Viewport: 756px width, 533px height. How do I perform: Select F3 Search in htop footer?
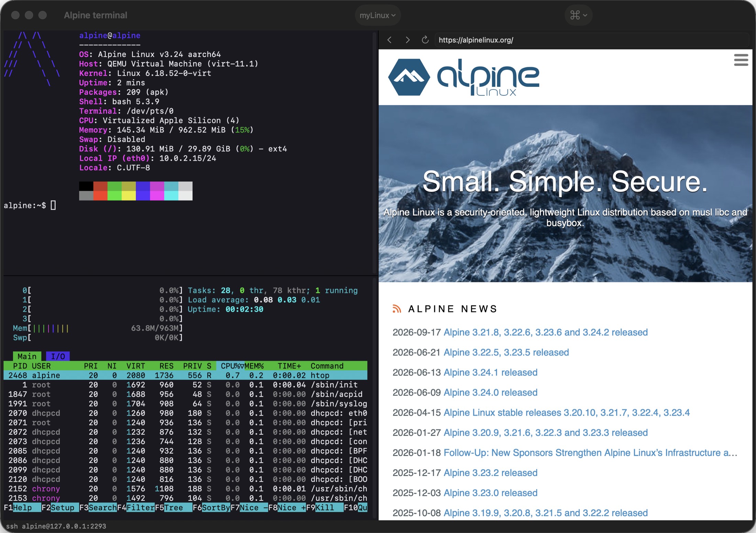(98, 508)
